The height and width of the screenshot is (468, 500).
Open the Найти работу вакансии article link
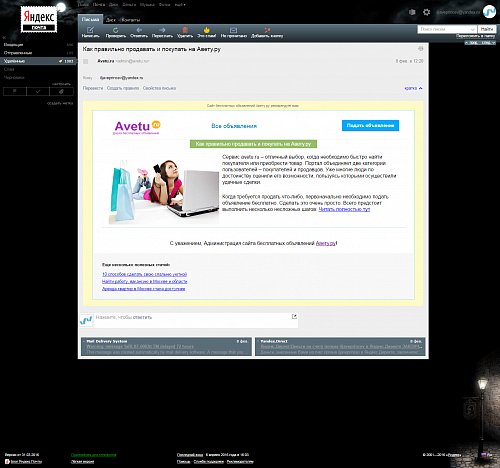[145, 281]
